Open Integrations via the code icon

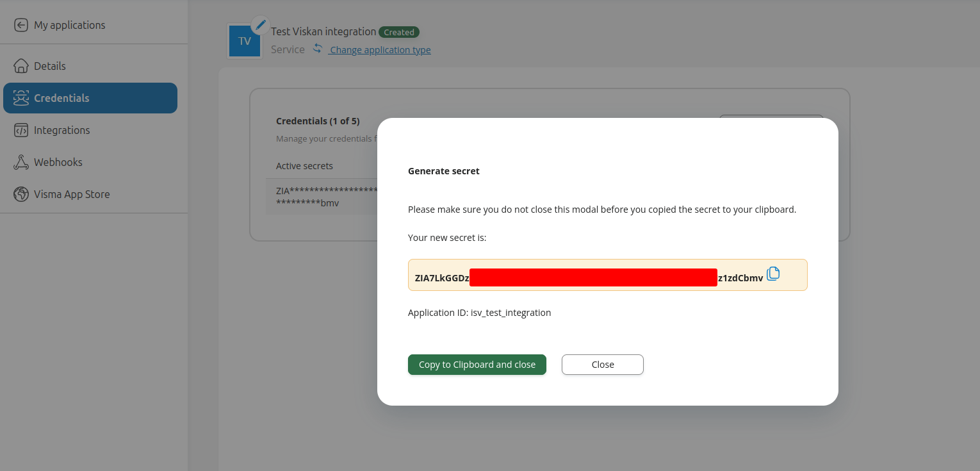pos(21,129)
